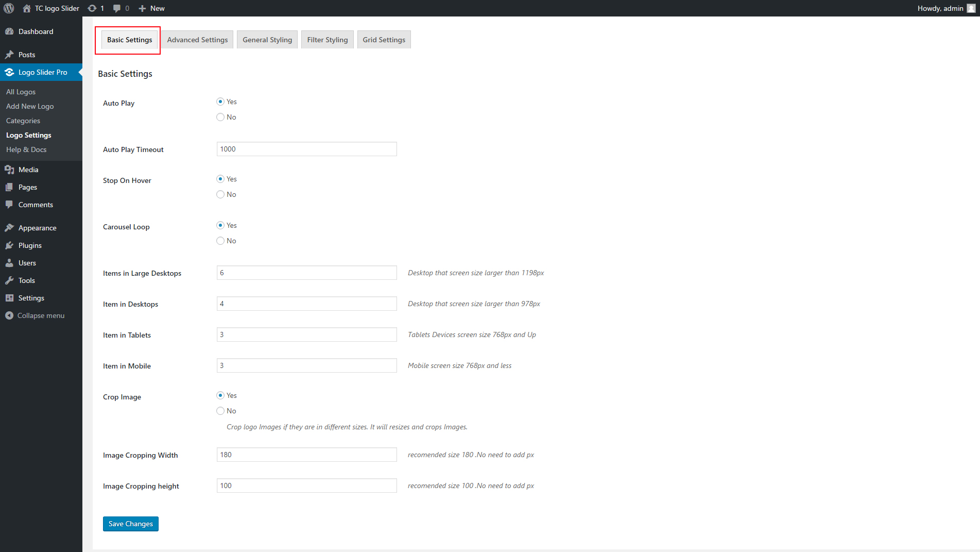Click the Dashboard gauge icon
Viewport: 980px width, 552px height.
(x=9, y=31)
